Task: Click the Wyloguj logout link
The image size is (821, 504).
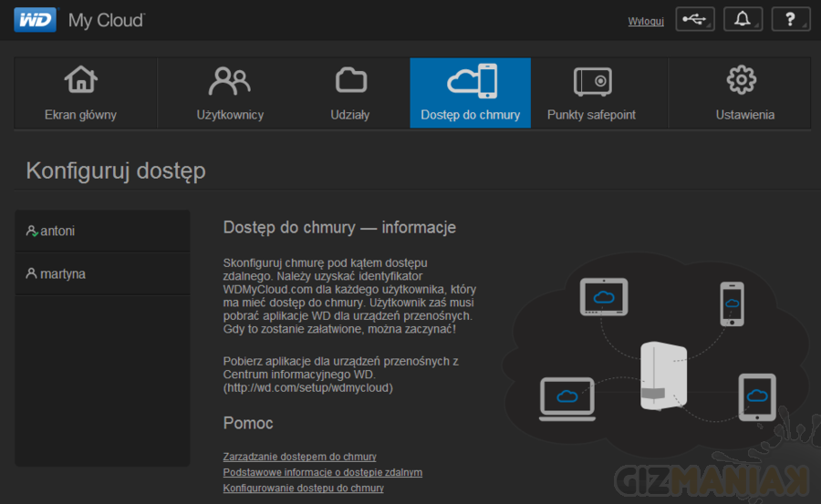Action: [x=645, y=21]
